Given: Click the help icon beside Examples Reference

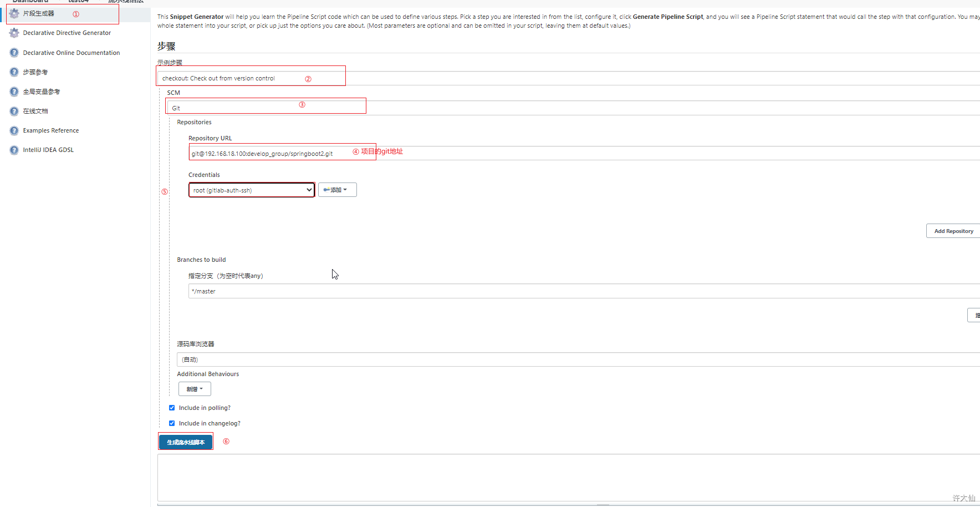Looking at the screenshot, I should [14, 130].
